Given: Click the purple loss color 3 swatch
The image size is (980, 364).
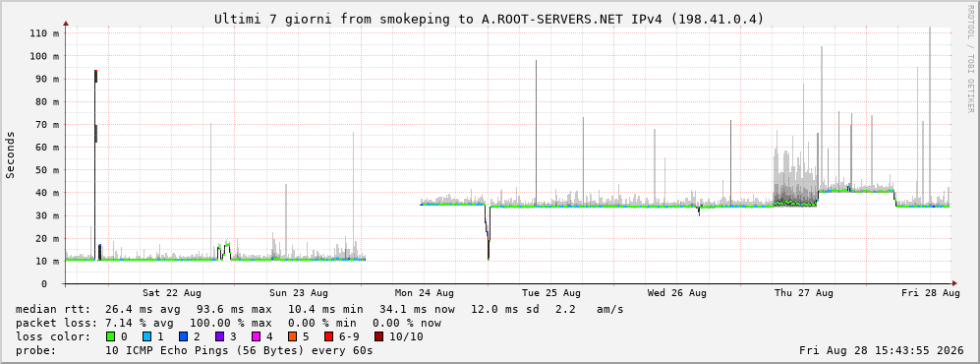Looking at the screenshot, I should coord(219,336).
